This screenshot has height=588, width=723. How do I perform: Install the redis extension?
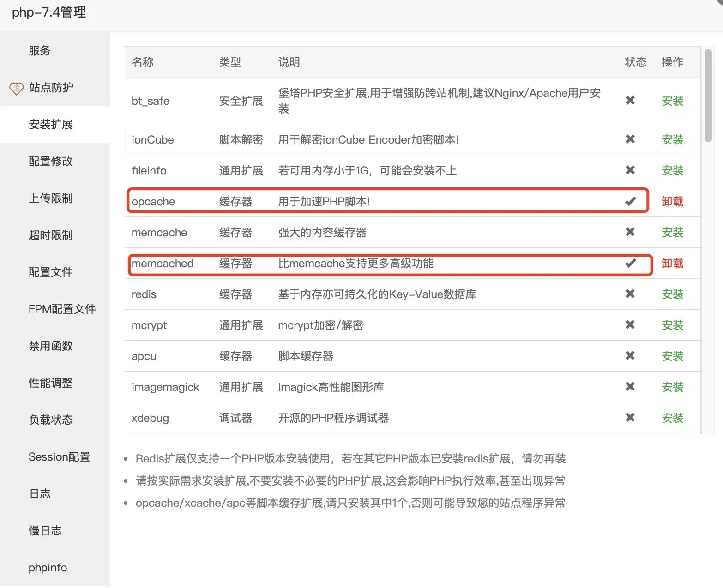click(672, 294)
